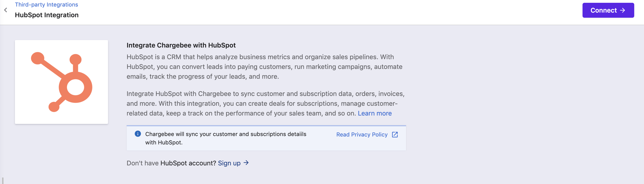Screen dimensions: 644x184
Task: Open the Third-party Integrations breadcrumb link
Action: pyautogui.click(x=46, y=4)
